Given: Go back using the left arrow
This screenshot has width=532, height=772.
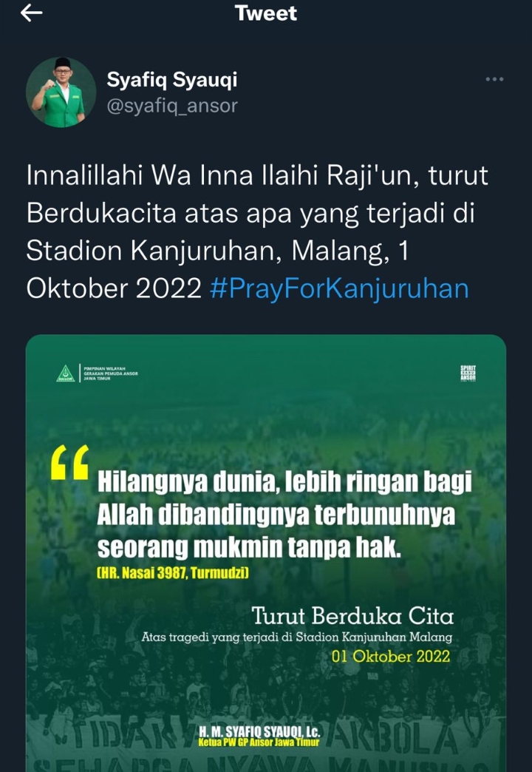Looking at the screenshot, I should click(x=32, y=13).
